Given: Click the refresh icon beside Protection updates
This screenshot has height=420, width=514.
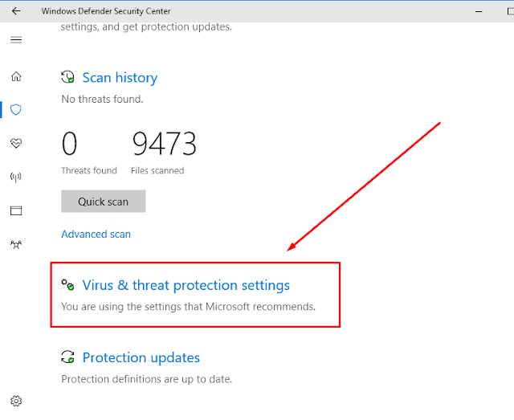Looking at the screenshot, I should click(x=67, y=357).
